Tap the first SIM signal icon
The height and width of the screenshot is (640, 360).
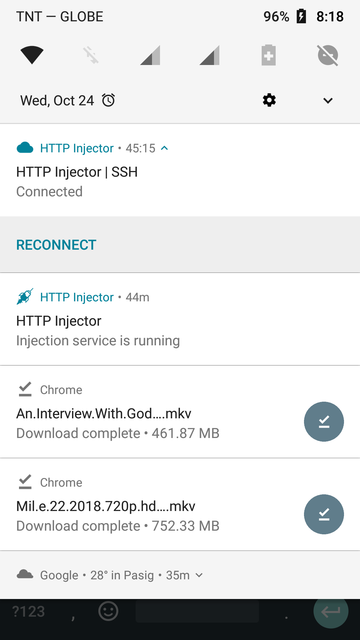(150, 55)
